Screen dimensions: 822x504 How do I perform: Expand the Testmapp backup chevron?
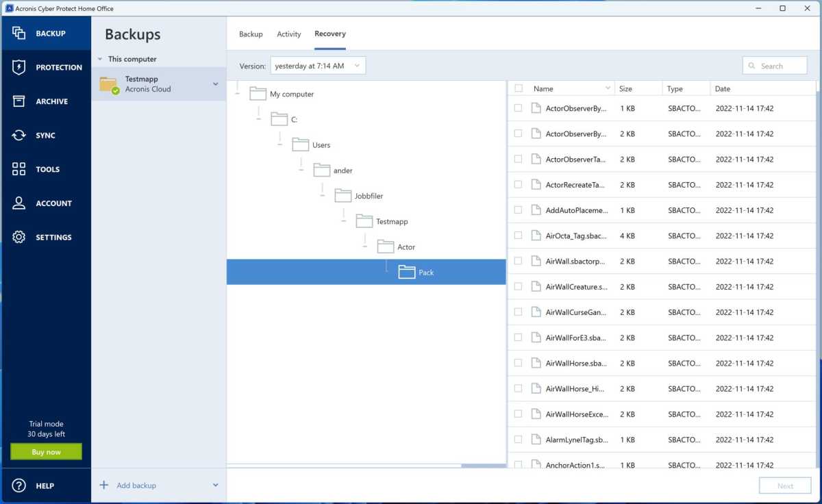(x=215, y=83)
